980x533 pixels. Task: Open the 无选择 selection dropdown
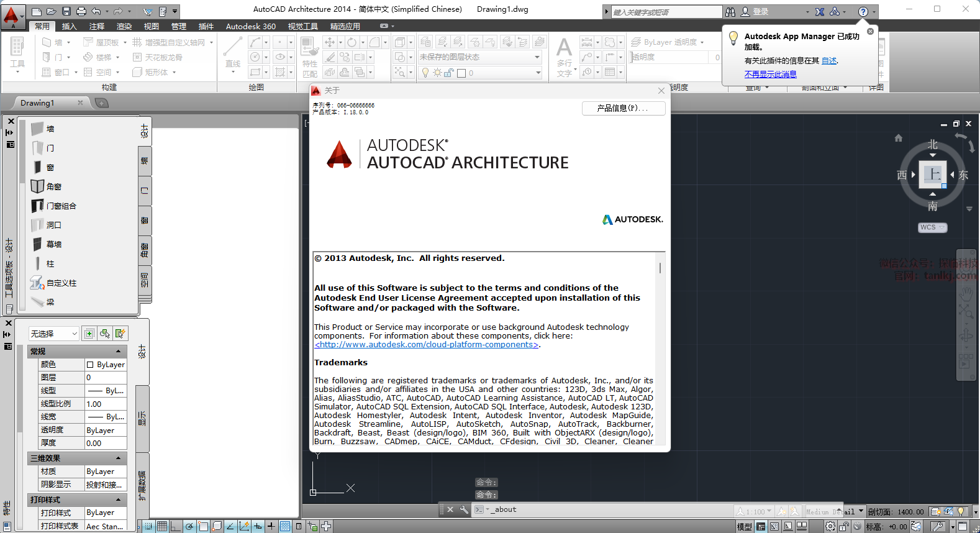(x=54, y=334)
